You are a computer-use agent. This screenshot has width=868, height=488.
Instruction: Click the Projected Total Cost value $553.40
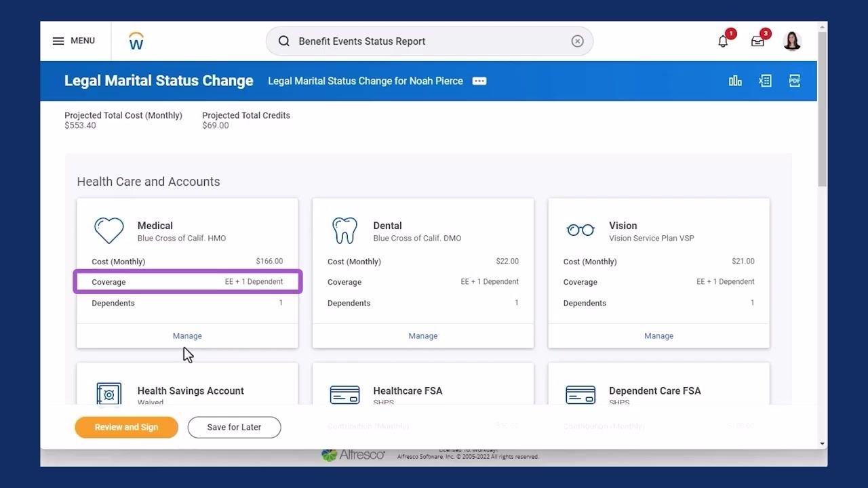pyautogui.click(x=80, y=125)
